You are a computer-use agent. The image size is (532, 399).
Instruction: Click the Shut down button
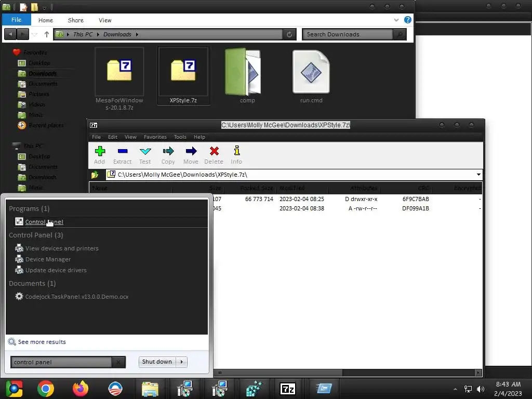click(x=157, y=362)
